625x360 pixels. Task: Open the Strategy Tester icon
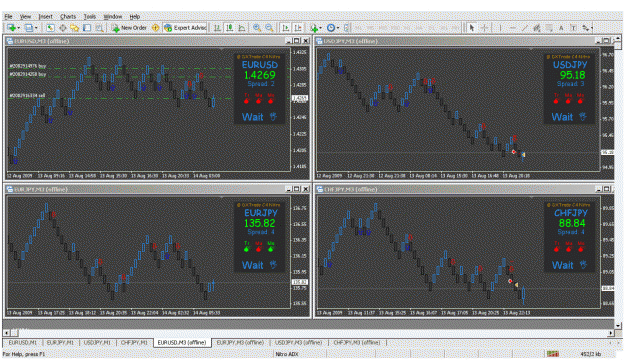tap(99, 28)
